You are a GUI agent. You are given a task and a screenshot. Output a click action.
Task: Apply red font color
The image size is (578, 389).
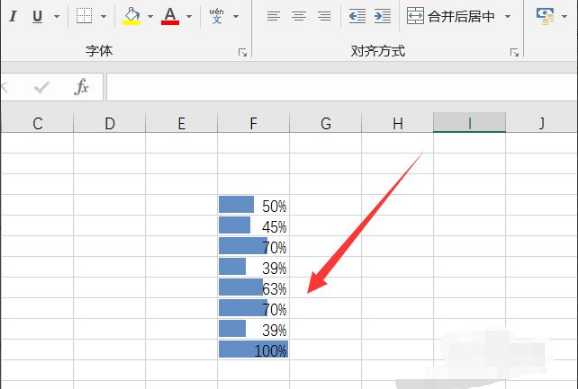click(170, 16)
